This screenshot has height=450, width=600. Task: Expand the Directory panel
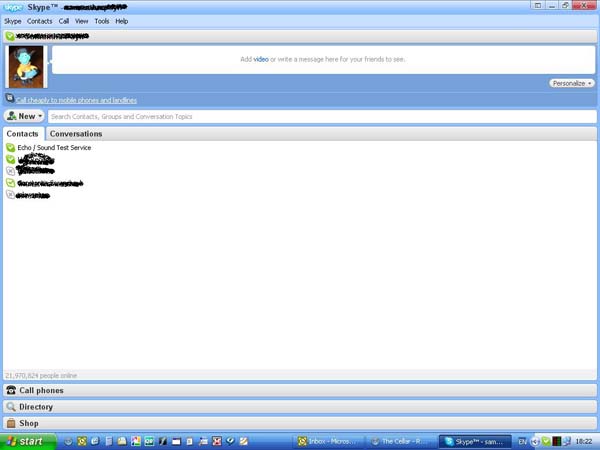pos(300,407)
